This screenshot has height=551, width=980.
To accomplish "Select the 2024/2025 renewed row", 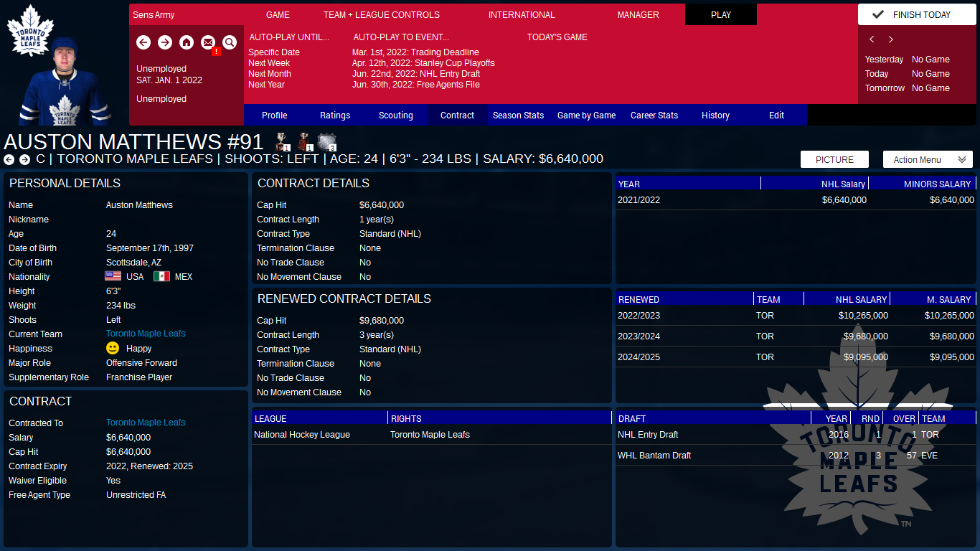I will [x=796, y=357].
